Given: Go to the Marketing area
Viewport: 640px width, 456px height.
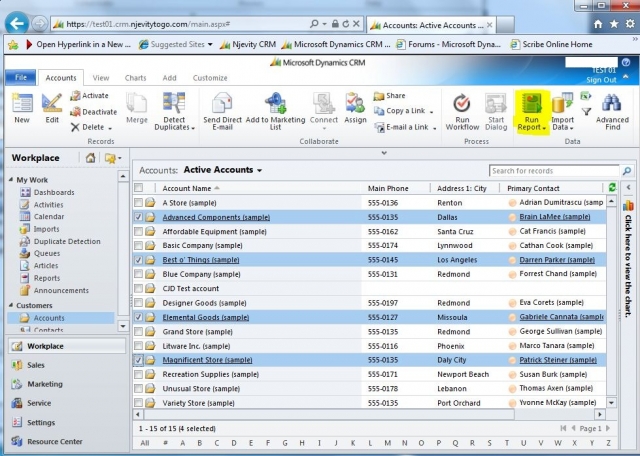Looking at the screenshot, I should [x=45, y=384].
